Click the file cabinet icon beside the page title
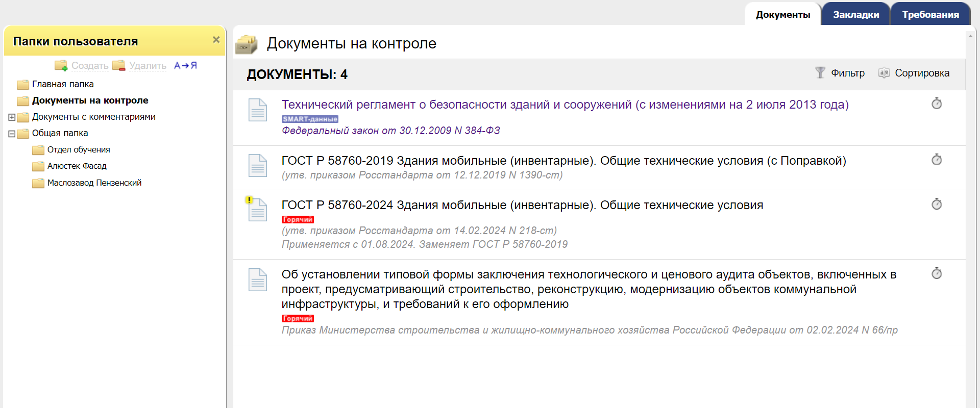980x408 pixels. click(247, 44)
